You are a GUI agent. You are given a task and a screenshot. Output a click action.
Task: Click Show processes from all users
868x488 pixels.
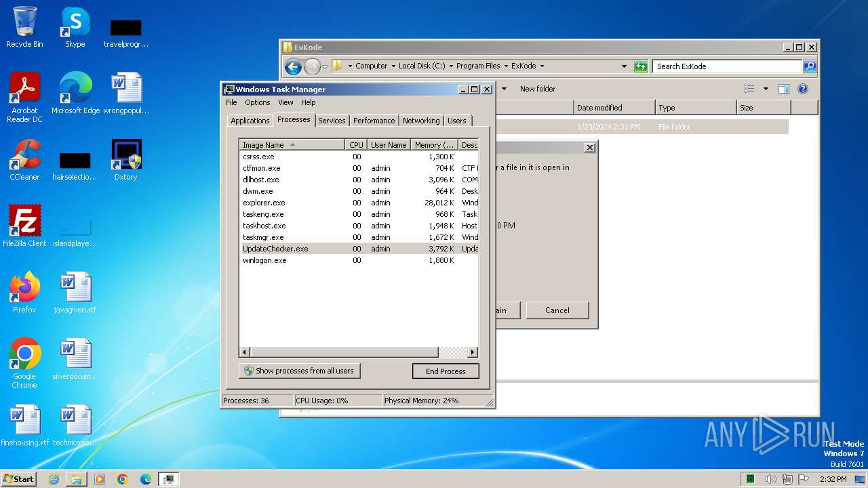coord(300,371)
